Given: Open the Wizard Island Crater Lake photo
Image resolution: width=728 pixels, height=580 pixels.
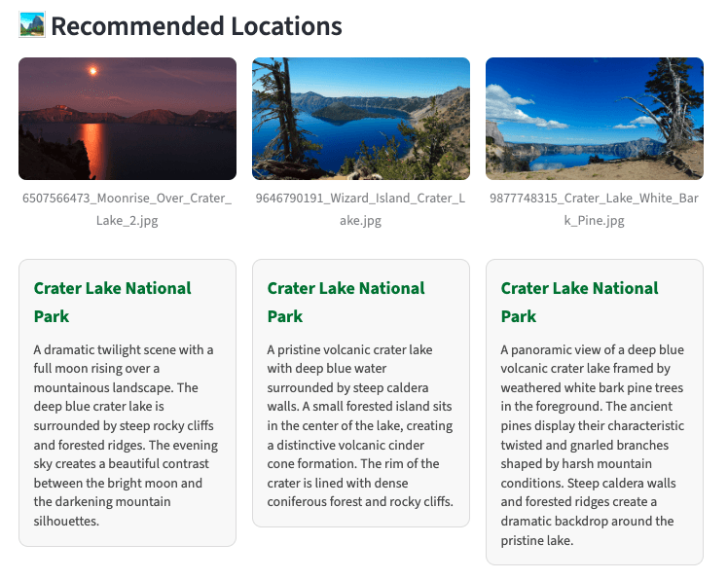Looking at the screenshot, I should click(361, 119).
